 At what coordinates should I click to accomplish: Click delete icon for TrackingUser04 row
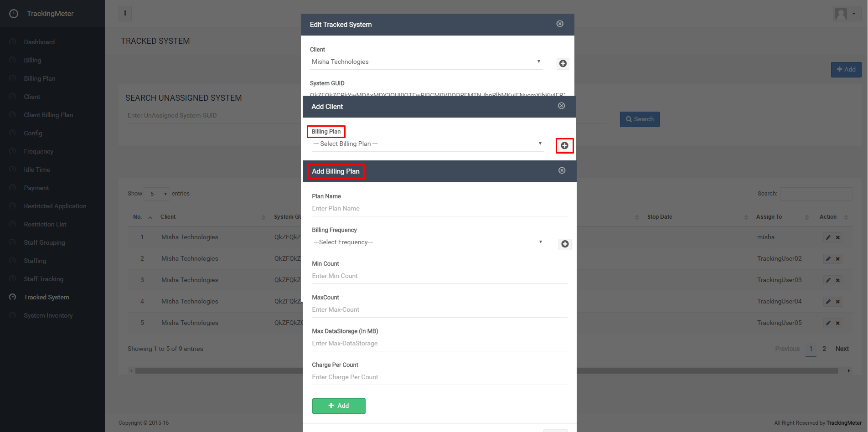pos(838,302)
